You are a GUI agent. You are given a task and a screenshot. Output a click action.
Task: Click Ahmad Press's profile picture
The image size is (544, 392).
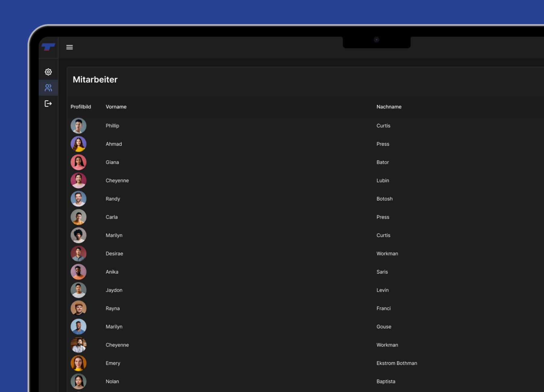(78, 144)
